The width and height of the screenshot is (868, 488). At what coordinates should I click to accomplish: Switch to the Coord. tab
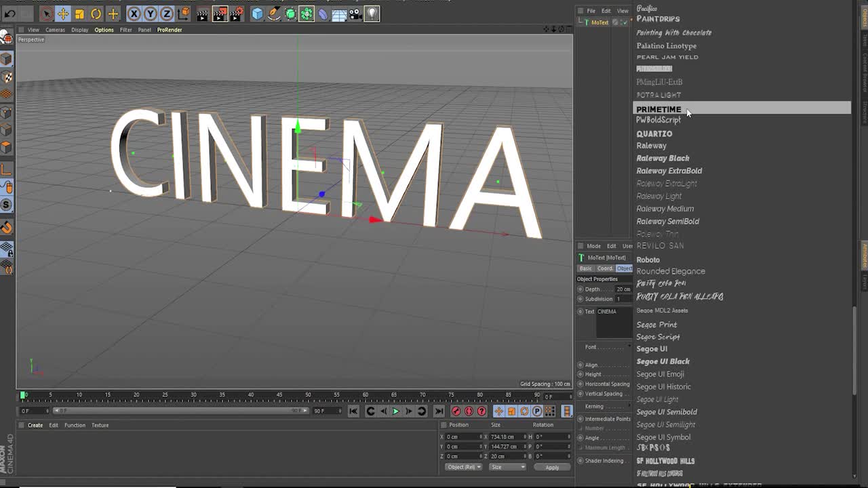tap(605, 268)
